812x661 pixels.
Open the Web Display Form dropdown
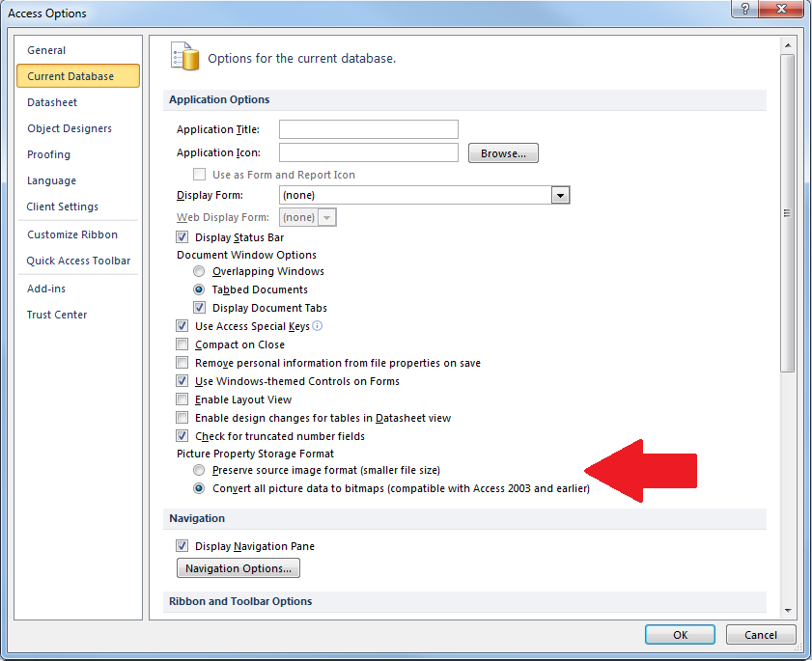[x=325, y=217]
